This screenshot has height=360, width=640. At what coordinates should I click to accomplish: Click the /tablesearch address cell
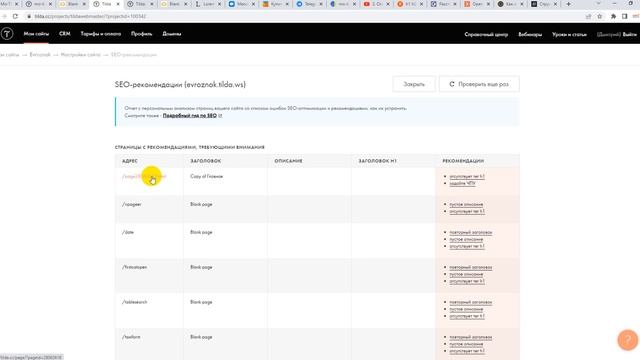134,302
